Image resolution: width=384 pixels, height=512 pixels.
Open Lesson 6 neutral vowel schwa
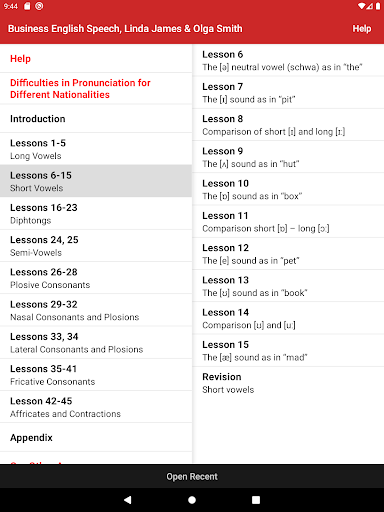[x=288, y=60]
